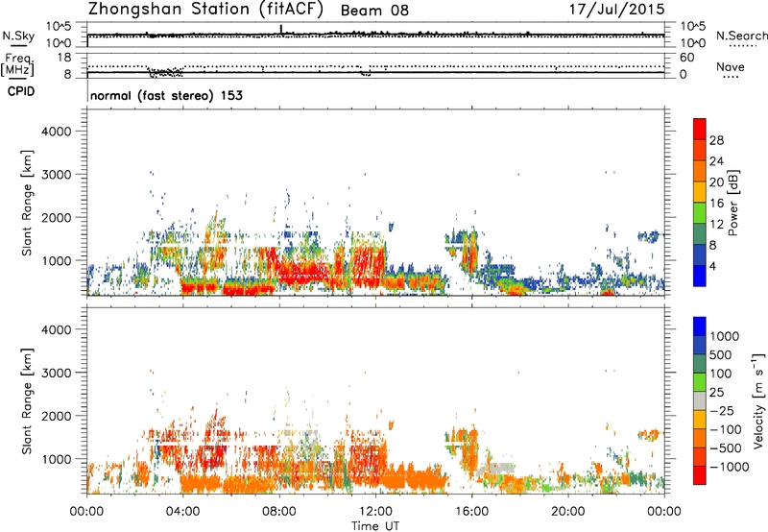Click the '24' label on the power colorbar

coord(716,161)
